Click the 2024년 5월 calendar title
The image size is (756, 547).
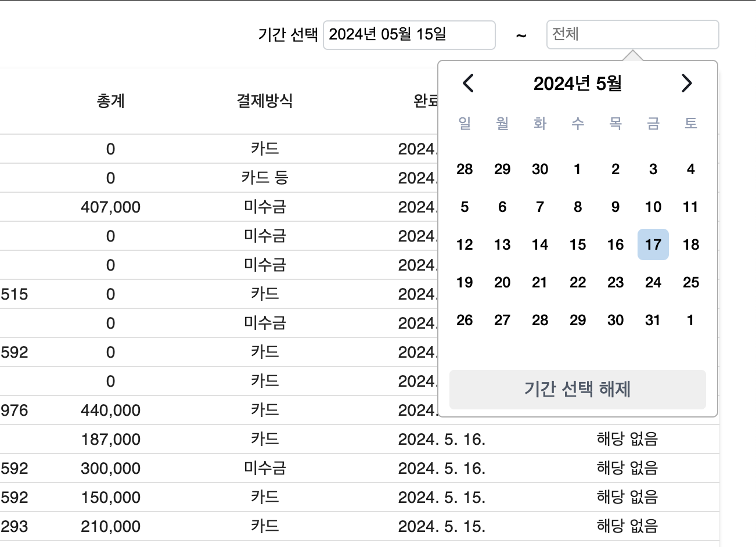577,84
